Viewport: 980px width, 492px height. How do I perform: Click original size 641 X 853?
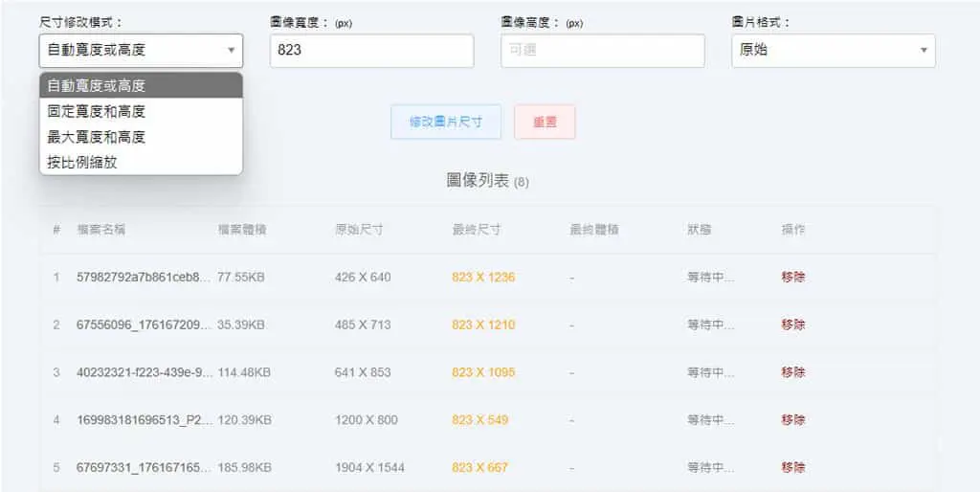363,372
